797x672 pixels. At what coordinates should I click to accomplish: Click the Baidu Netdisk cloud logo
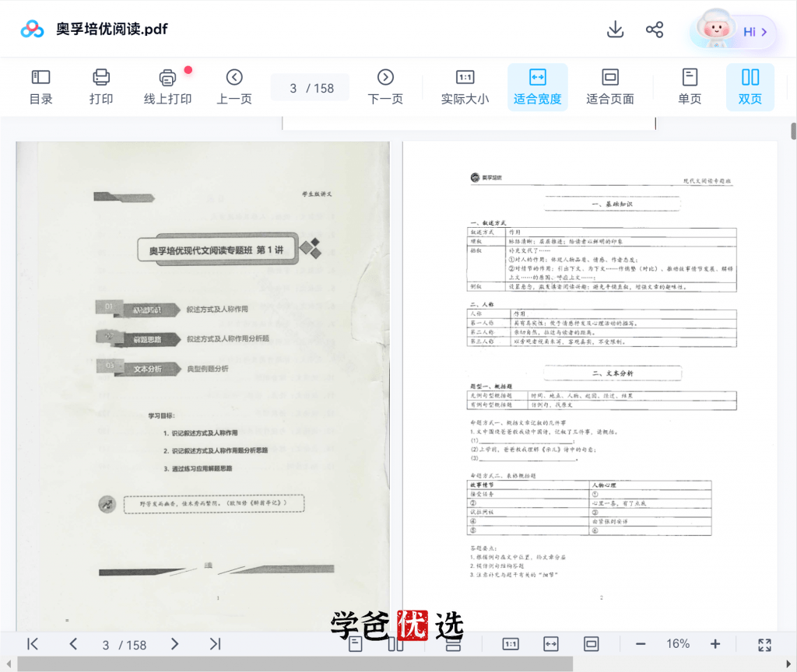(x=32, y=29)
